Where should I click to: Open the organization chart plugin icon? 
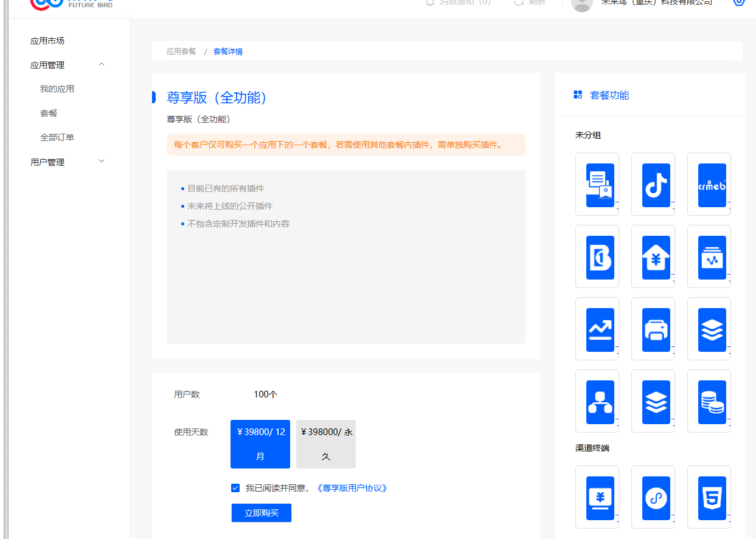click(x=600, y=402)
